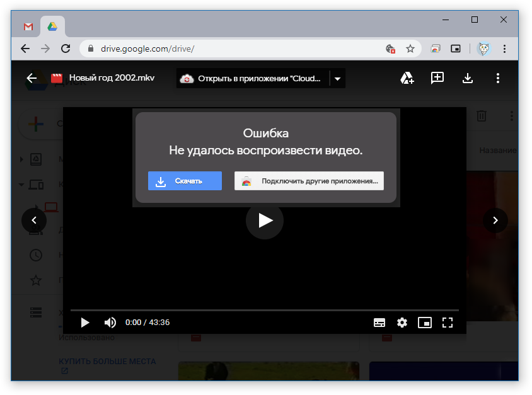Open the video player settings gear
Image resolution: width=532 pixels, height=395 pixels.
coord(402,322)
